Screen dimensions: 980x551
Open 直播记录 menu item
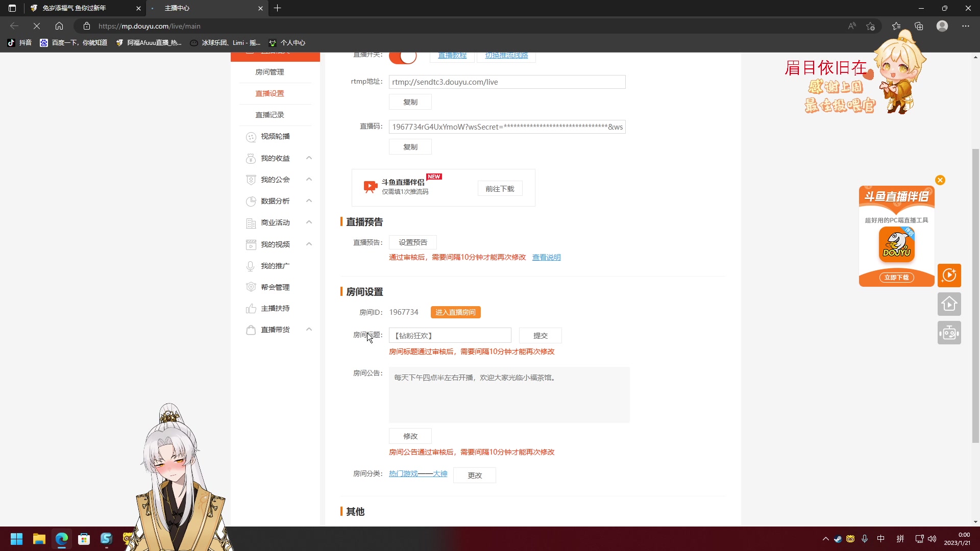[269, 115]
